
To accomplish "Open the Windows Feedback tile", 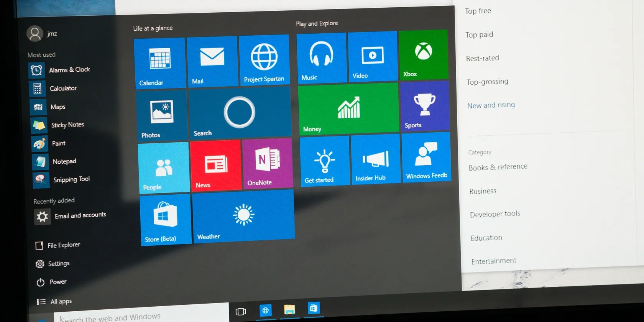I will coord(426,157).
